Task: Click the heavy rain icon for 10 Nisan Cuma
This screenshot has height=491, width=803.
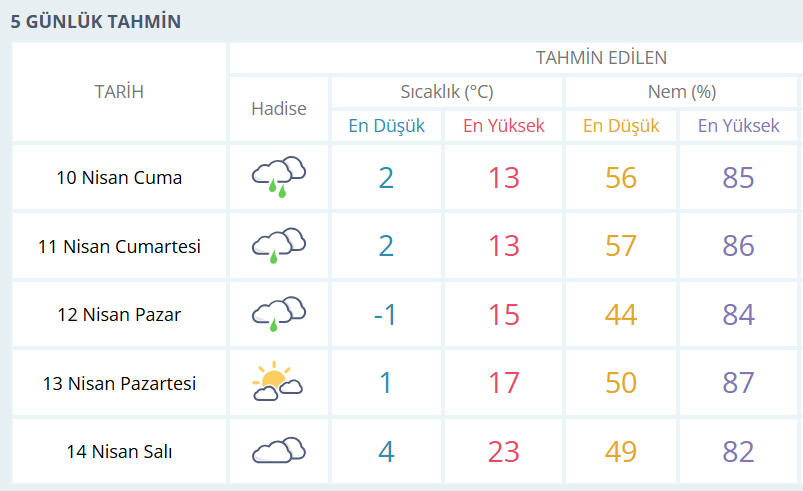Action: click(278, 176)
